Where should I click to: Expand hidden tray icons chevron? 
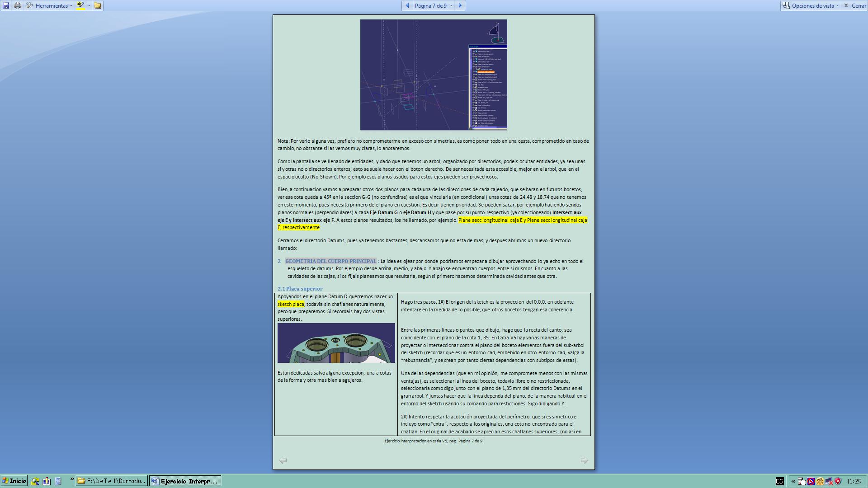click(x=793, y=481)
